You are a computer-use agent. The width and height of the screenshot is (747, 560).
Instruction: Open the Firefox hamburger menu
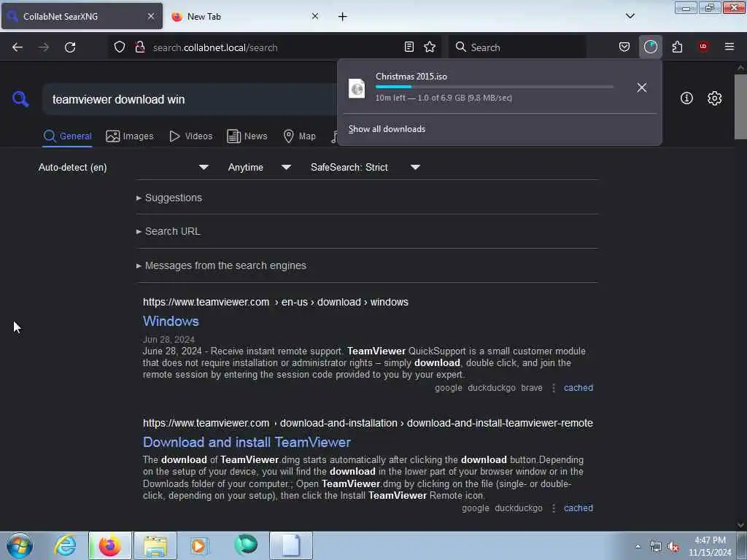[x=729, y=47]
